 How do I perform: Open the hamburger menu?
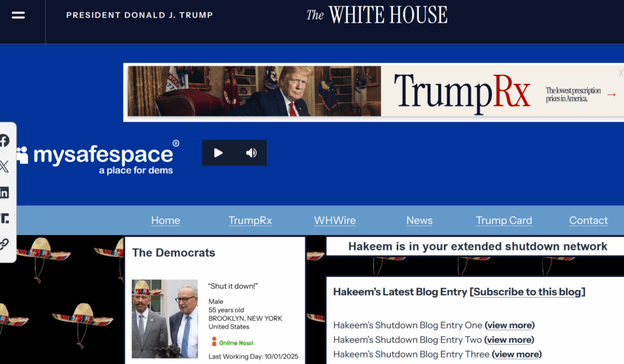pyautogui.click(x=18, y=15)
